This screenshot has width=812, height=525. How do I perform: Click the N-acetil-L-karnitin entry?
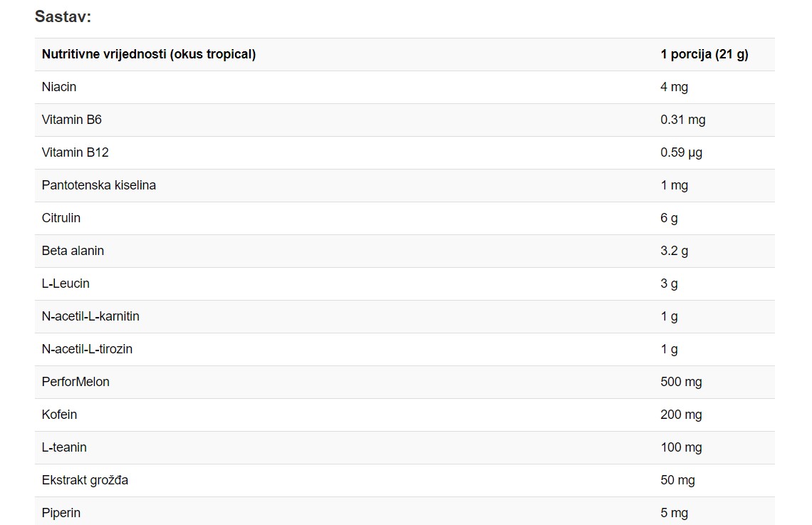click(x=90, y=316)
